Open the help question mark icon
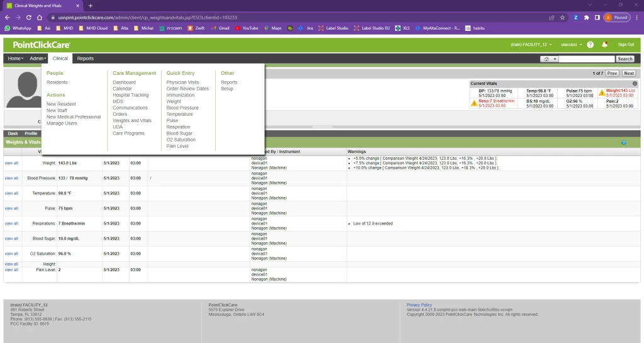The image size is (644, 343). [x=590, y=45]
